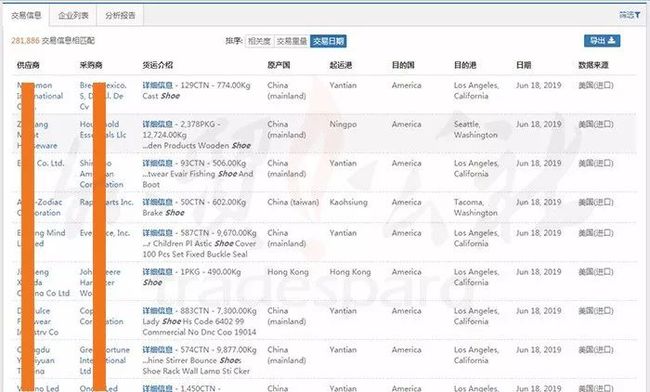Sort results by 相关度
The image size is (650, 392).
point(260,41)
